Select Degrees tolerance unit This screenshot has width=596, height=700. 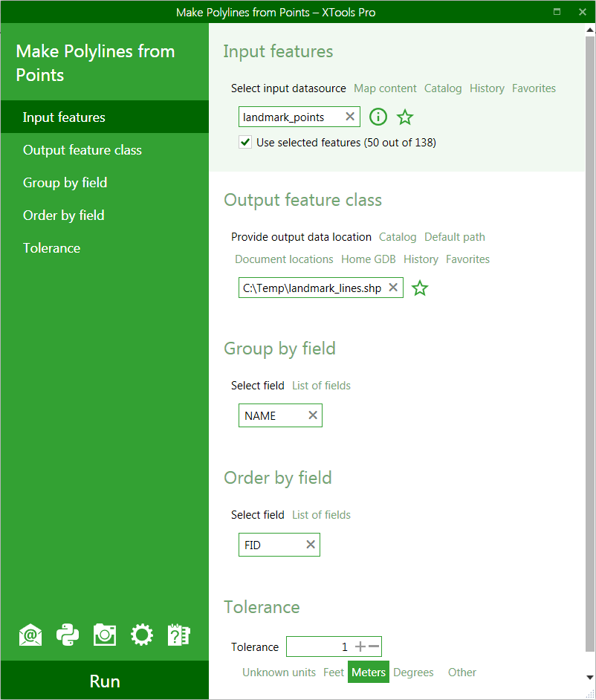click(x=413, y=673)
